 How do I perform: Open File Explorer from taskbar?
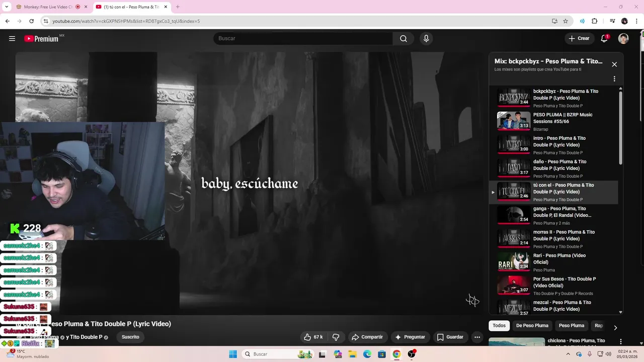click(x=353, y=354)
